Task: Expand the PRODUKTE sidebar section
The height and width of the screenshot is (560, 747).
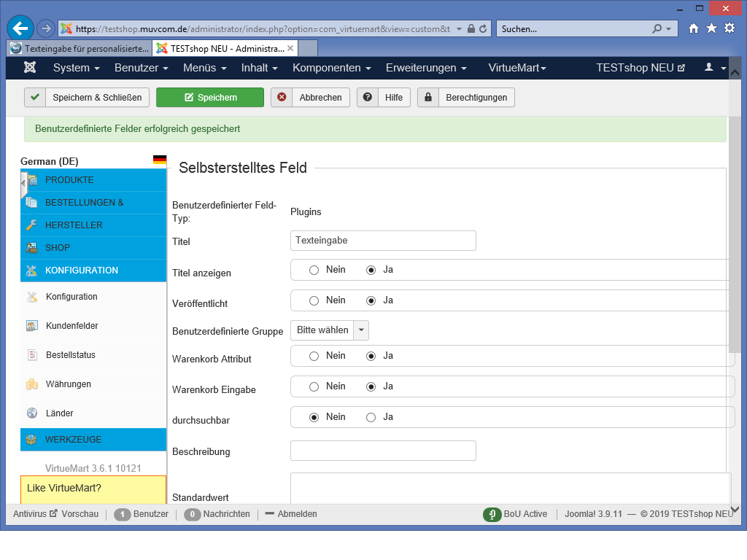Action: coord(69,180)
